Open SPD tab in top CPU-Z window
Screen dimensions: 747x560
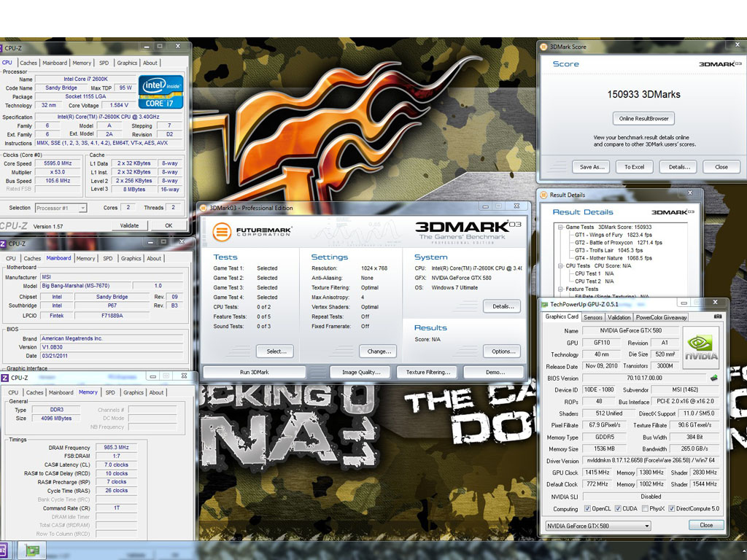point(104,63)
